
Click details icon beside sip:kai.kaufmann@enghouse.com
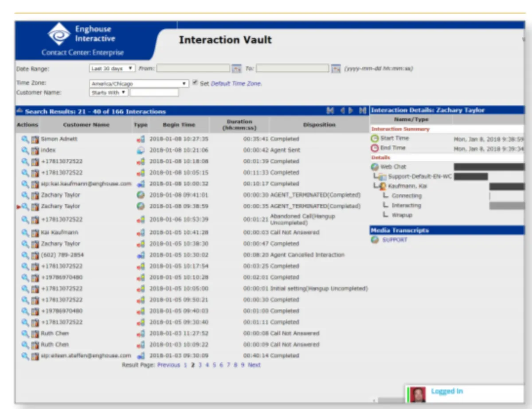point(35,184)
